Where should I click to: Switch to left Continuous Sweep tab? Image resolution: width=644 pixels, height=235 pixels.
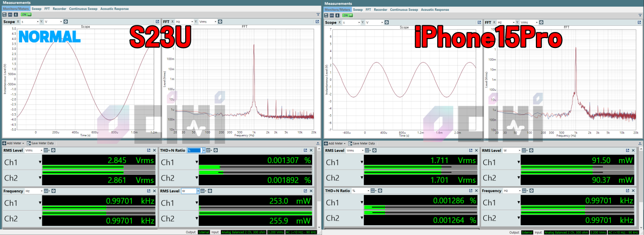click(x=83, y=9)
